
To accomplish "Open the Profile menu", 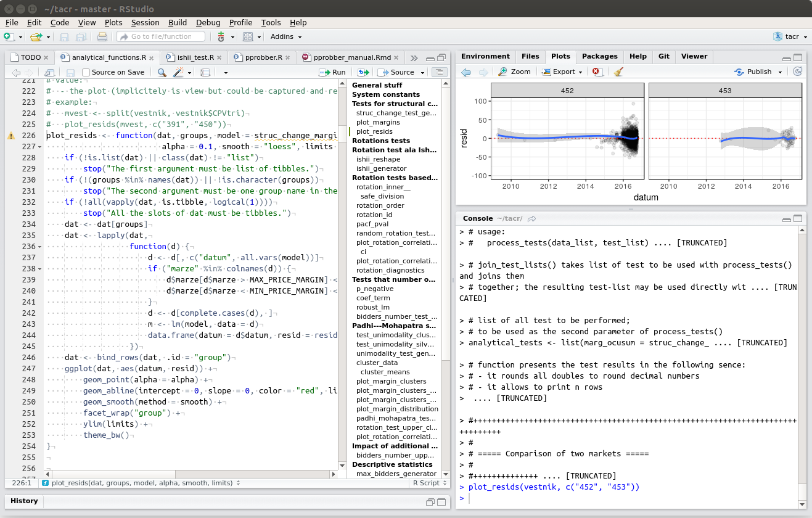I will 240,22.
